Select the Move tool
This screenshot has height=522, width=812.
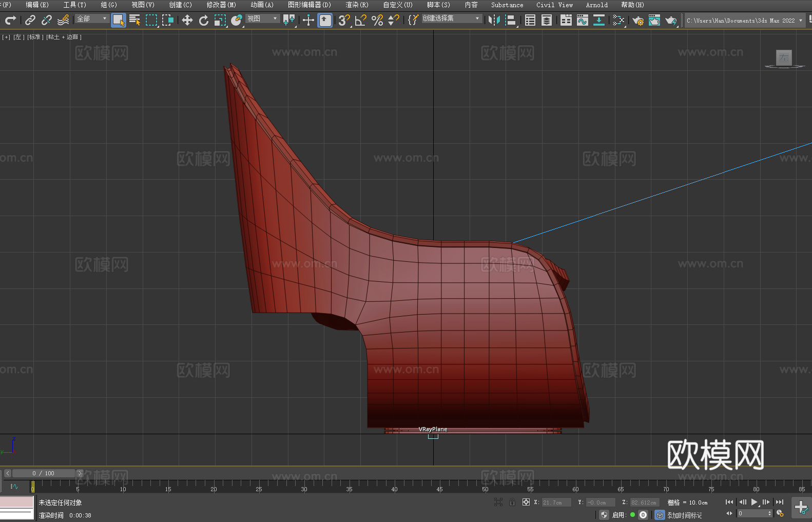pyautogui.click(x=187, y=20)
